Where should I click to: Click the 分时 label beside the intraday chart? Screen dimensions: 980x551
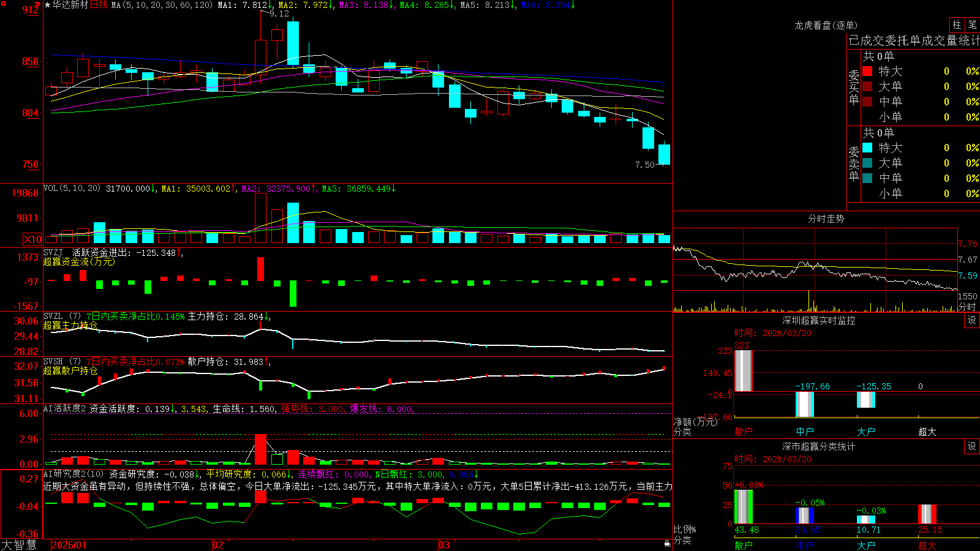coord(967,307)
